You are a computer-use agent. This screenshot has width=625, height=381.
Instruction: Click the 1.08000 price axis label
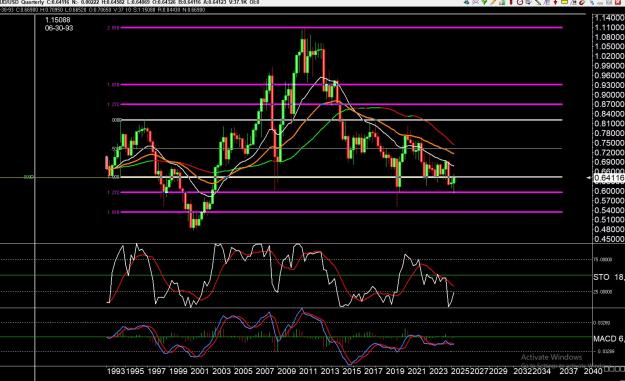(609, 37)
